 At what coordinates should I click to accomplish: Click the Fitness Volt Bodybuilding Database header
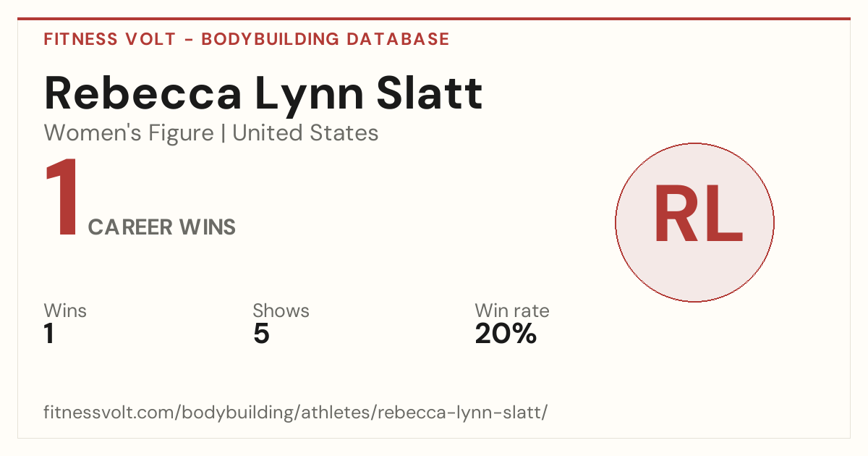click(x=247, y=39)
